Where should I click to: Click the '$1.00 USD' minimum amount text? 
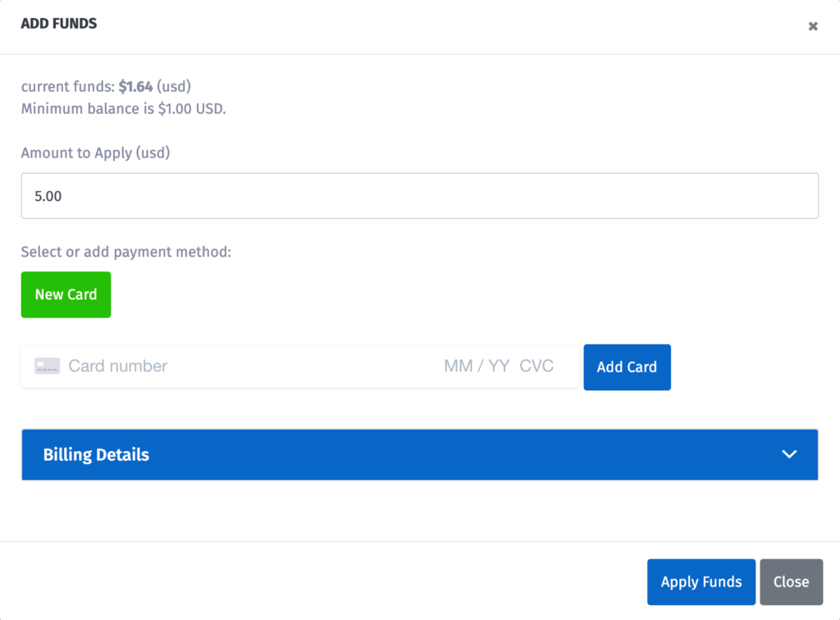191,108
